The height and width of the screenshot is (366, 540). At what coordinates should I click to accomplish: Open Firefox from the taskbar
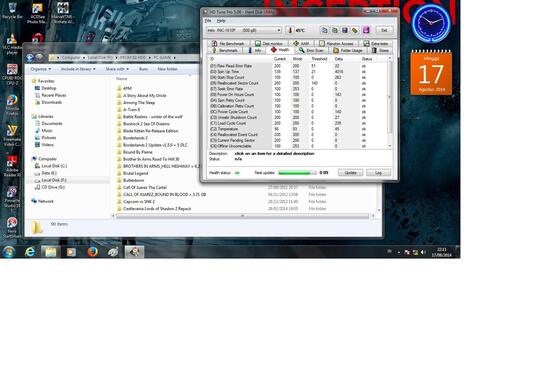click(x=92, y=252)
